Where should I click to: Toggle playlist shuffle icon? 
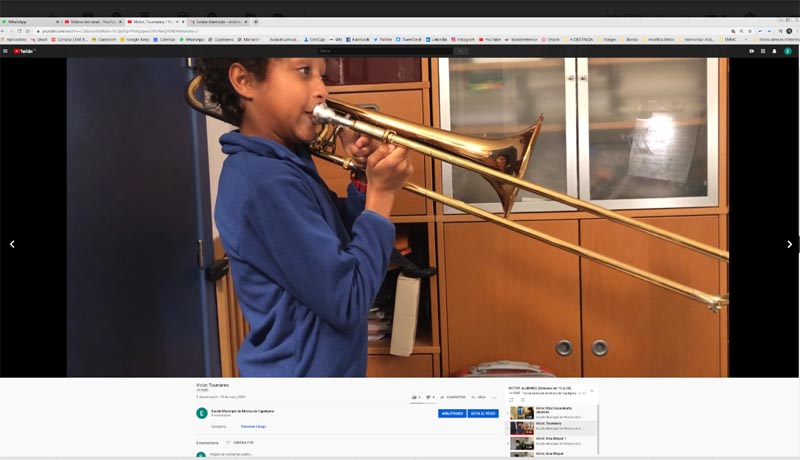(522, 400)
